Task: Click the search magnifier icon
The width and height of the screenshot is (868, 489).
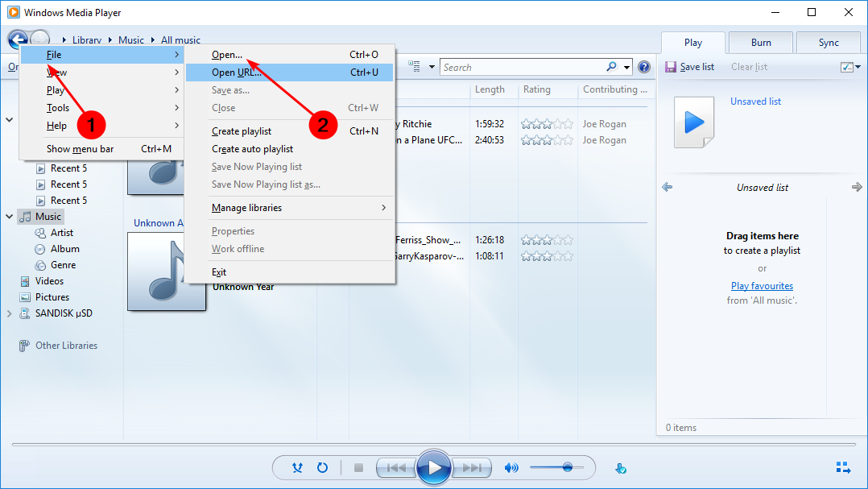Action: click(611, 67)
